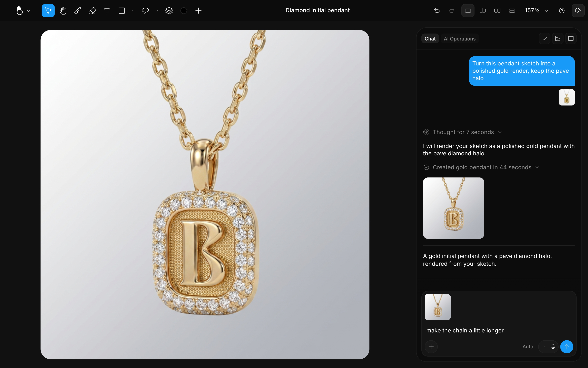Add attachment with the plus button in chat input
Viewport: 588px width, 368px height.
[x=431, y=347]
